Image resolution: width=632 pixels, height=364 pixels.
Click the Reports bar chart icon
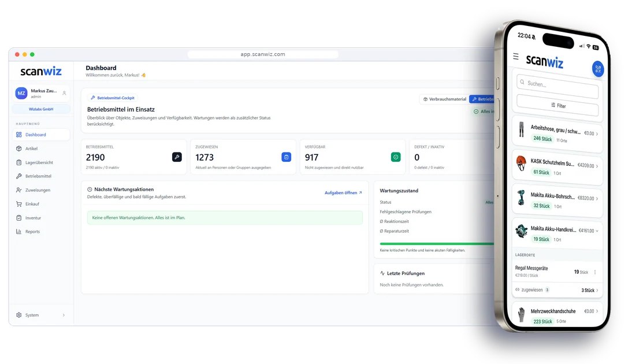point(19,231)
